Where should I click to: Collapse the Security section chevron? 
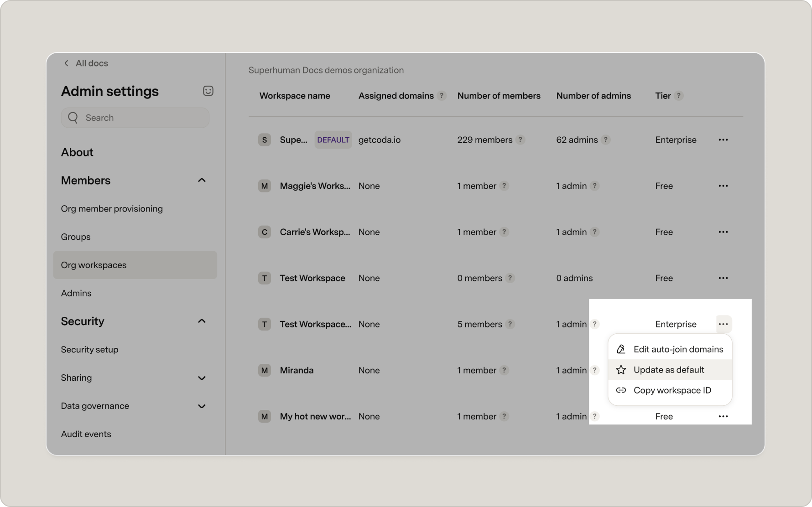[202, 321]
